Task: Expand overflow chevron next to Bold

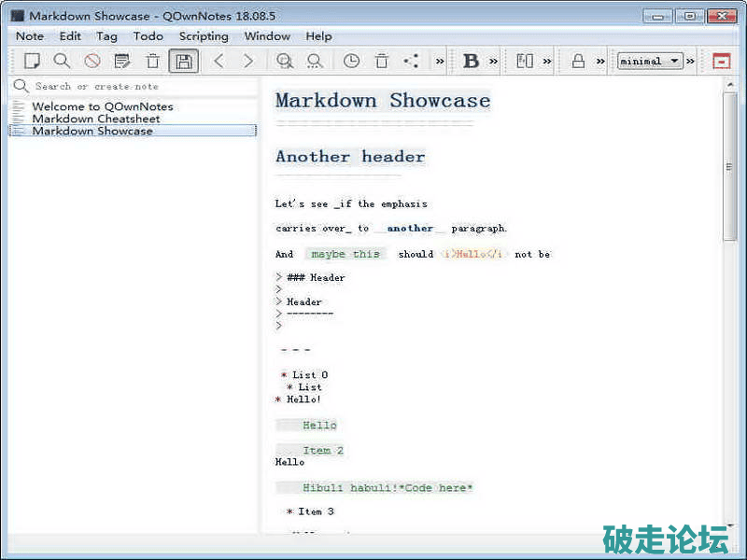Action: [494, 62]
